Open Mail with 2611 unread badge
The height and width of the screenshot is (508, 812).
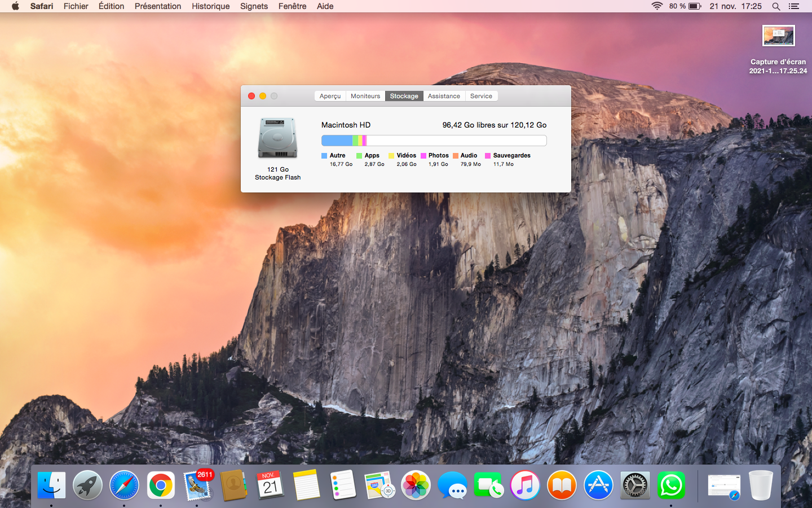(197, 485)
